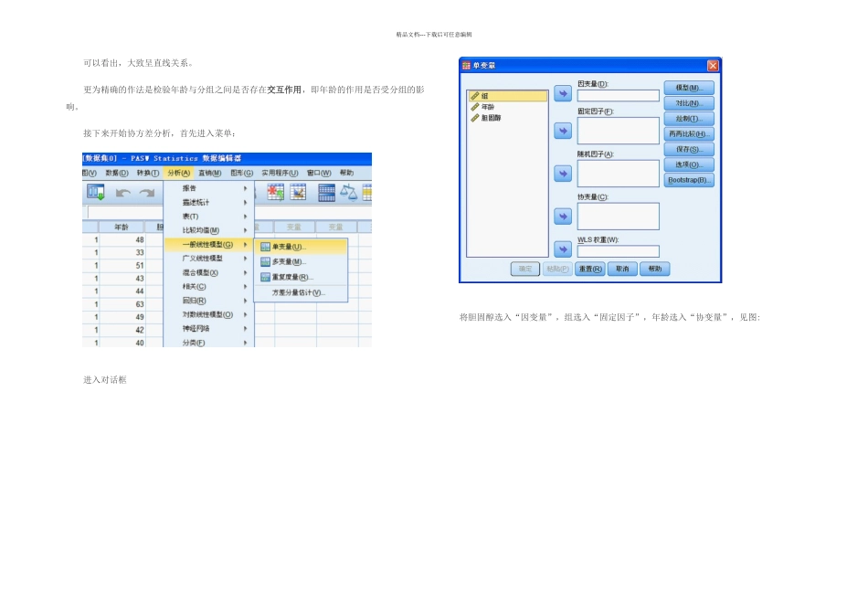Click the 绘制(T) button
Screen dimensions: 868x614
[x=689, y=119]
